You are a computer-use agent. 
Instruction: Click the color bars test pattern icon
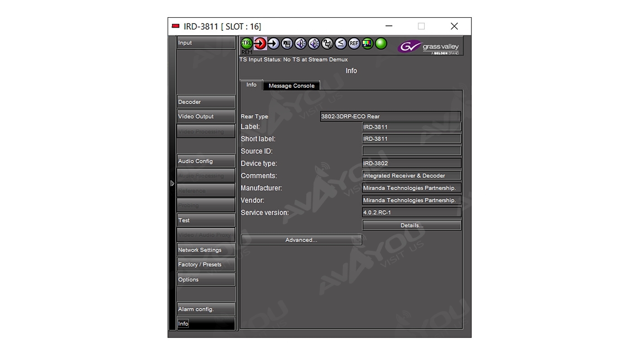[367, 43]
